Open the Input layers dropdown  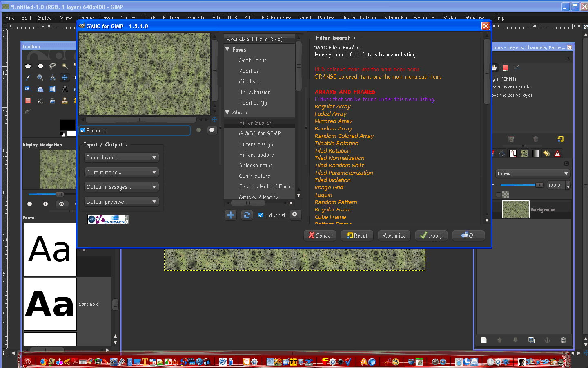tap(121, 157)
